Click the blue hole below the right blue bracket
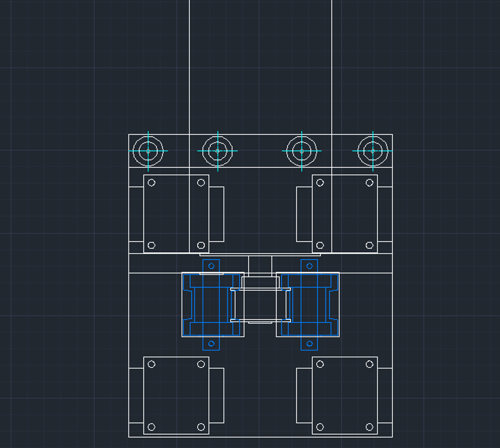This screenshot has height=448, width=500. tap(309, 343)
